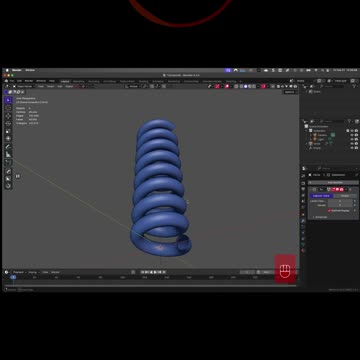Select Catmull-Clark subdivision type
The height and width of the screenshot is (360, 360).
click(322, 196)
